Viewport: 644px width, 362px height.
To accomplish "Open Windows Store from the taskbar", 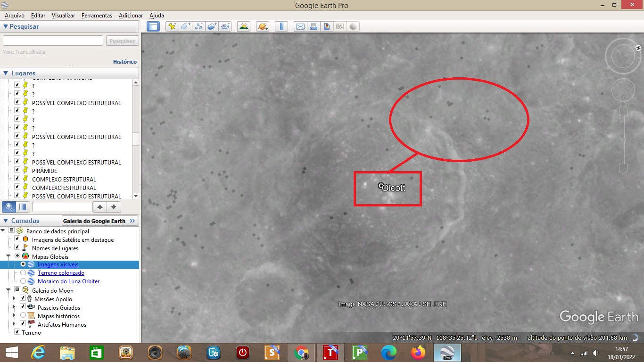I will pyautogui.click(x=96, y=353).
